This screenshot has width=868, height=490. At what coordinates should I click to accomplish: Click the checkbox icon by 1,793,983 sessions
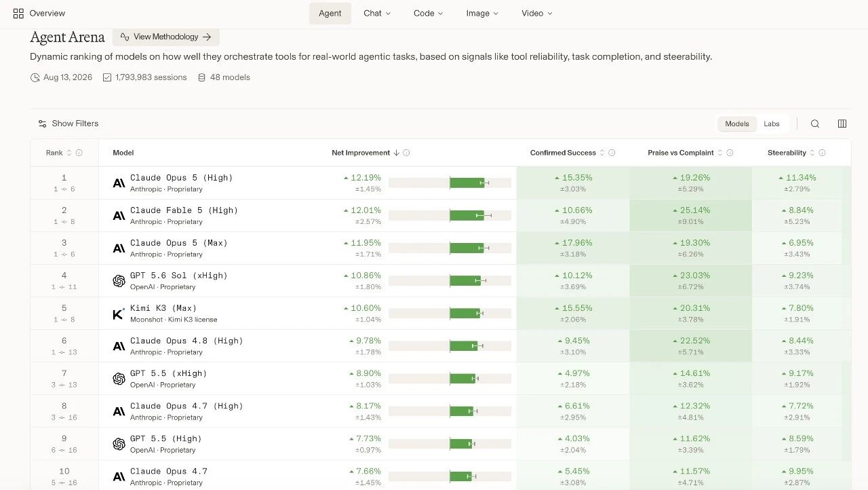107,78
